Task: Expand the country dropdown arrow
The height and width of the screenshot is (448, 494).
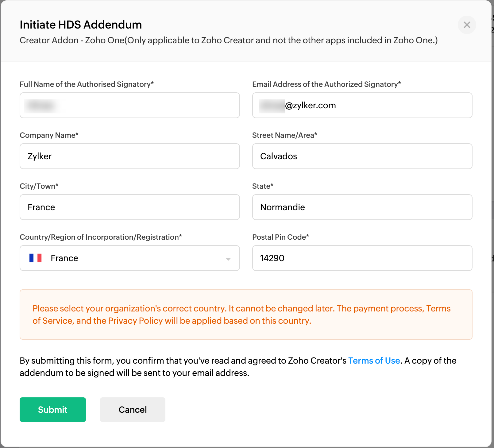Action: pos(228,259)
